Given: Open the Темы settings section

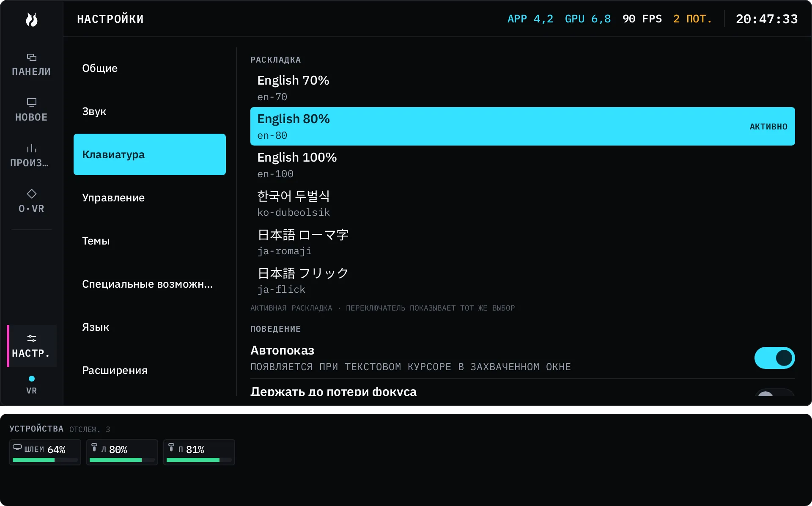Looking at the screenshot, I should 150,241.
